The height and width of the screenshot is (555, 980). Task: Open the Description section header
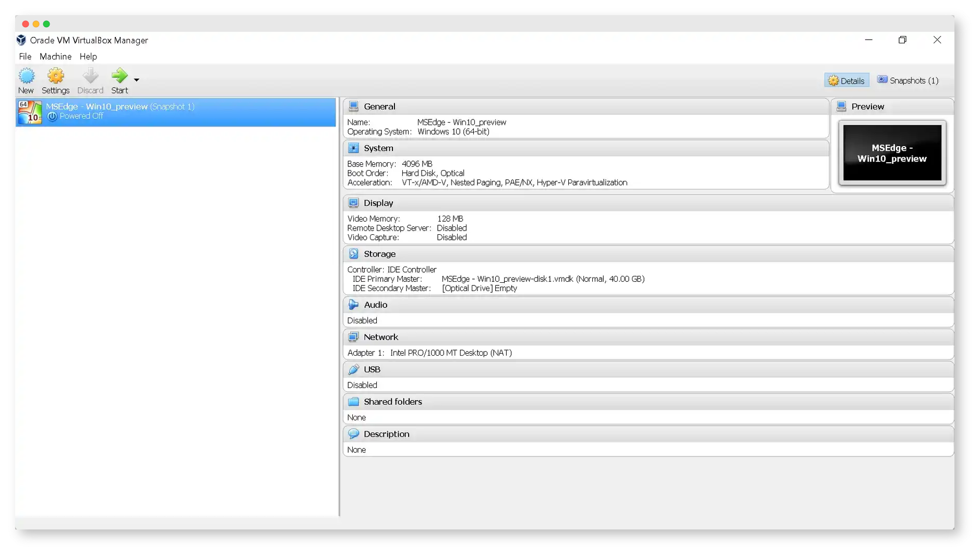tap(386, 434)
